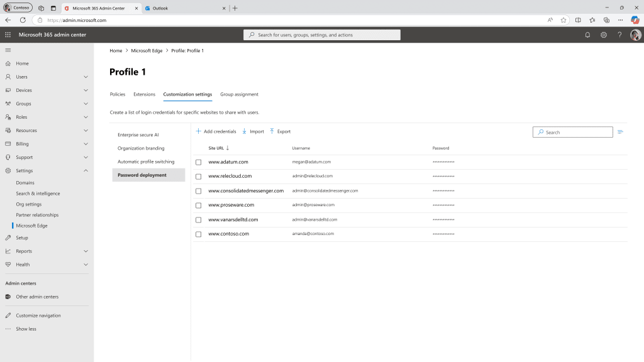The height and width of the screenshot is (362, 644).
Task: Open the read aloud icon in address bar
Action: coord(550,20)
